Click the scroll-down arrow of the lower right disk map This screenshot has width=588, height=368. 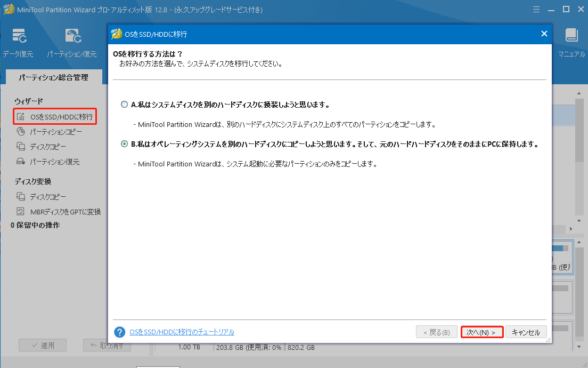(x=579, y=347)
